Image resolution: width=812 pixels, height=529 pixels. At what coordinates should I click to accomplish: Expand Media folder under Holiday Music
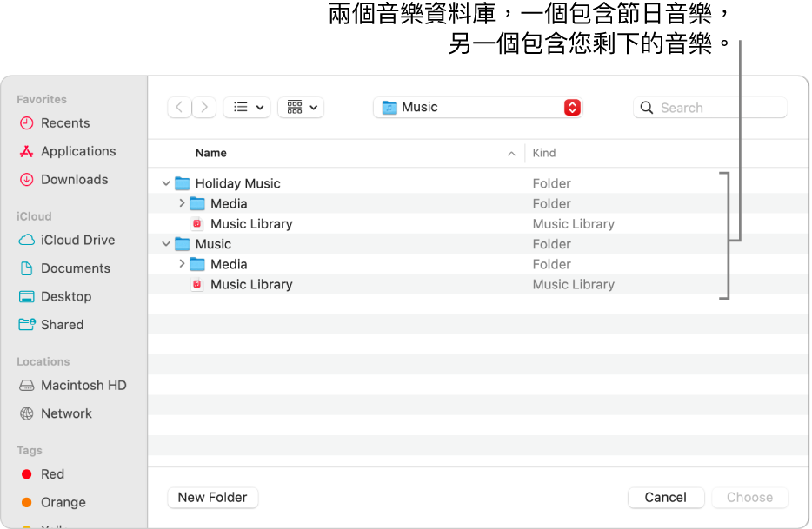(182, 203)
